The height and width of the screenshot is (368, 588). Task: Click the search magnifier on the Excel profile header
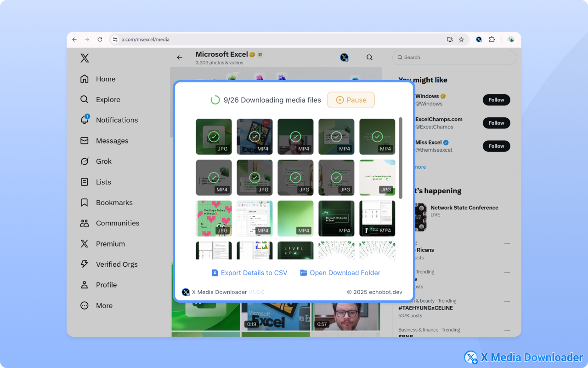pos(369,57)
